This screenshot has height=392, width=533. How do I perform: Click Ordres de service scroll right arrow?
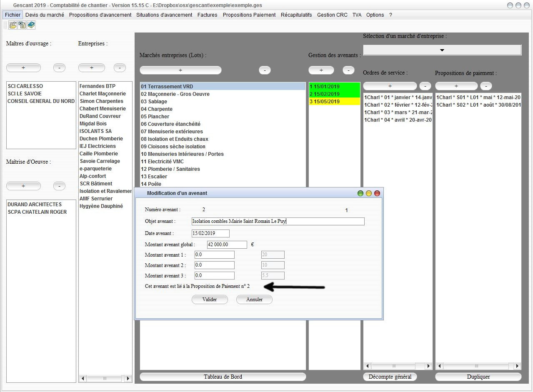pos(428,366)
